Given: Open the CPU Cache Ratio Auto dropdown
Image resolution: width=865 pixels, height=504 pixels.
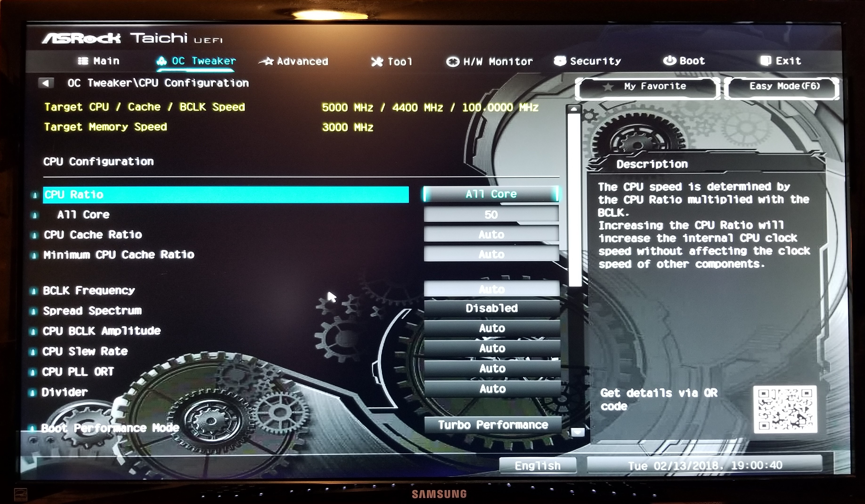Looking at the screenshot, I should point(491,235).
